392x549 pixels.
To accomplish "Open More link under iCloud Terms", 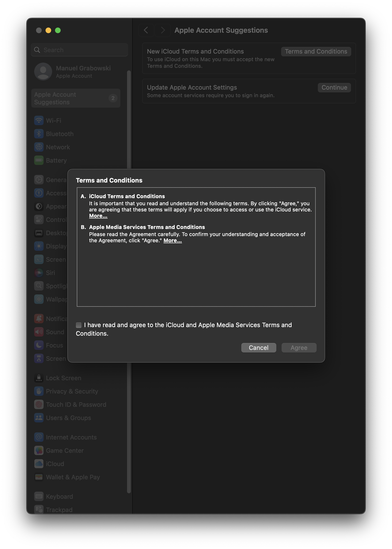I will (98, 216).
